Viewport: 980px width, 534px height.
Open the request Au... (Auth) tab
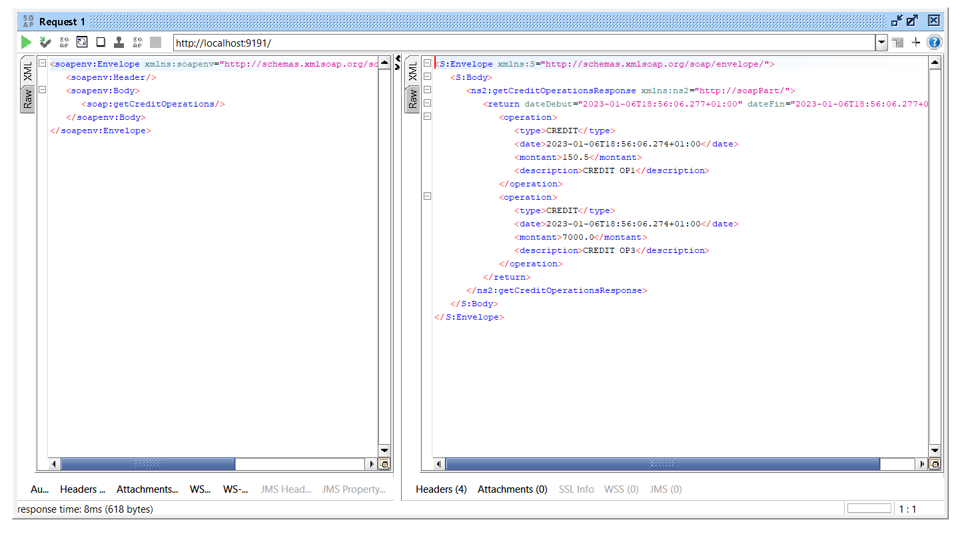click(x=40, y=489)
